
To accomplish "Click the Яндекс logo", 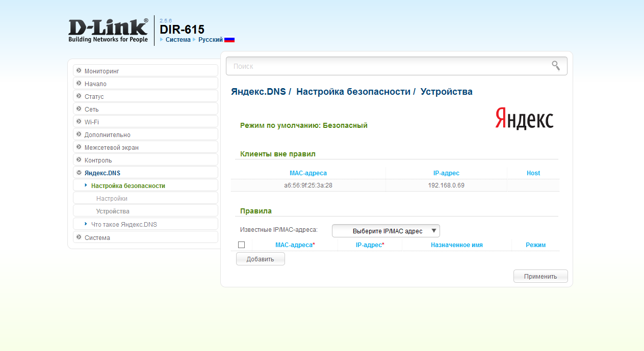I will (524, 118).
